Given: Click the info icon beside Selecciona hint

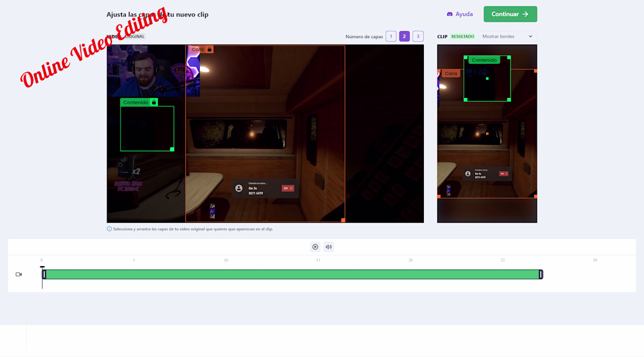Looking at the screenshot, I should tap(109, 229).
